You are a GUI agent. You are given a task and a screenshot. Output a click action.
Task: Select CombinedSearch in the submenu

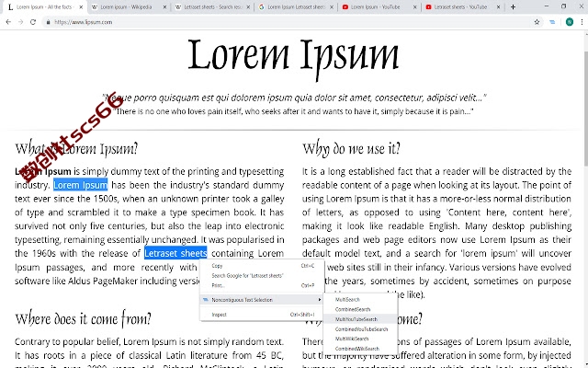[360, 309]
